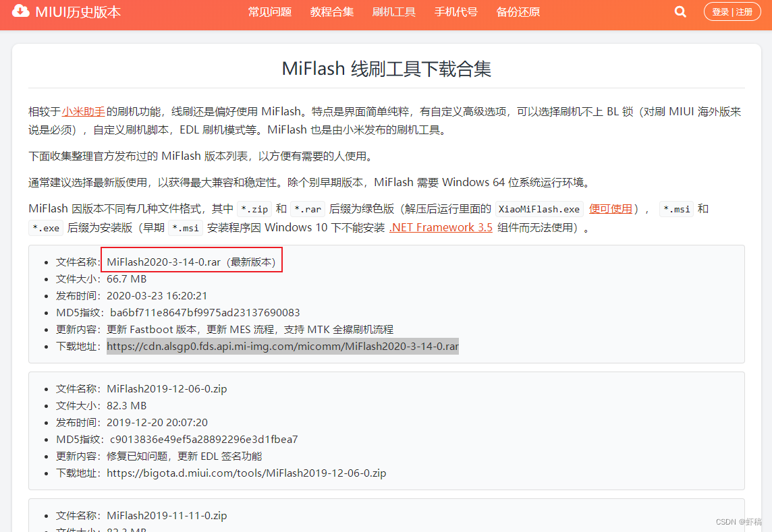Viewport: 772px width, 532px height.
Task: Click the paragraph beginning 通常建议选择最新版使用
Action: (x=309, y=183)
